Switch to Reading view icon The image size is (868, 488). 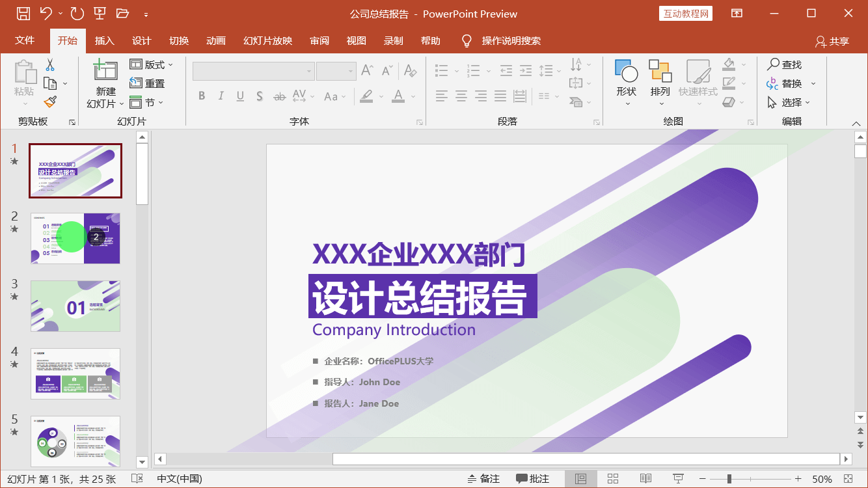(x=645, y=479)
